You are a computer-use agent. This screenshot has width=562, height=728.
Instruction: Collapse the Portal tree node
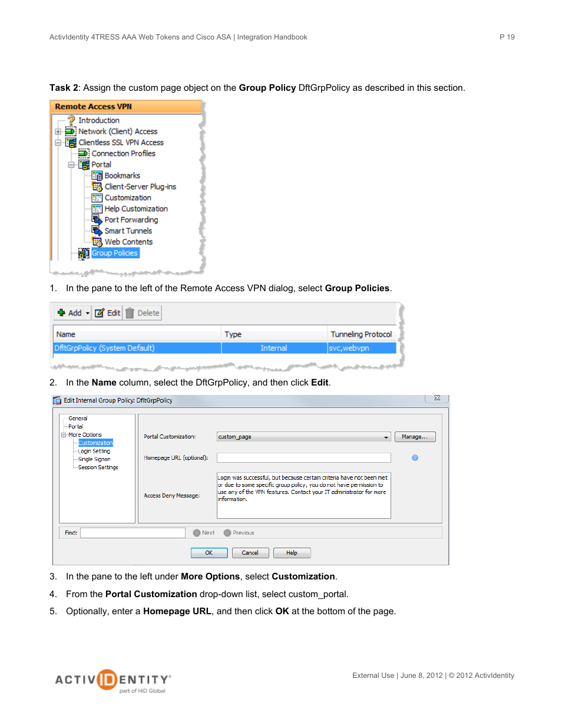[x=71, y=165]
